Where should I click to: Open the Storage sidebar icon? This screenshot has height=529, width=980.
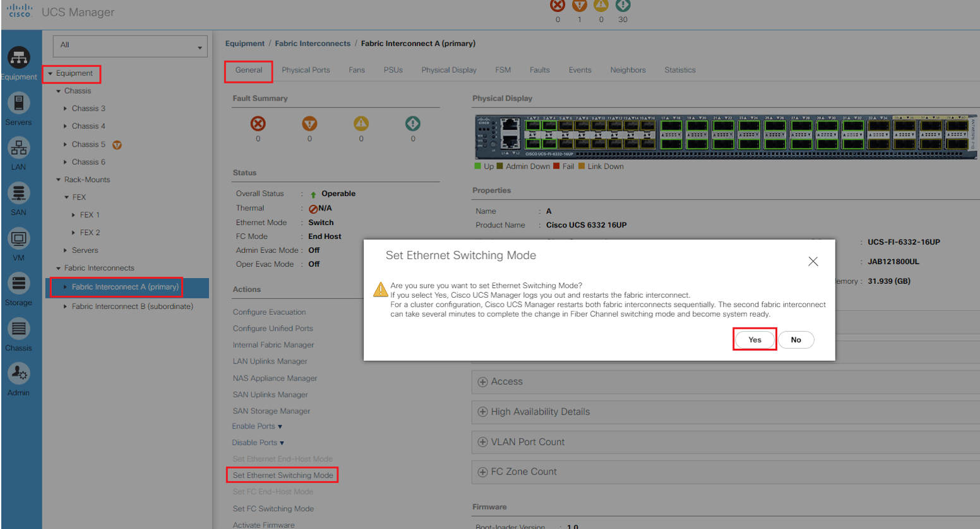(x=19, y=284)
